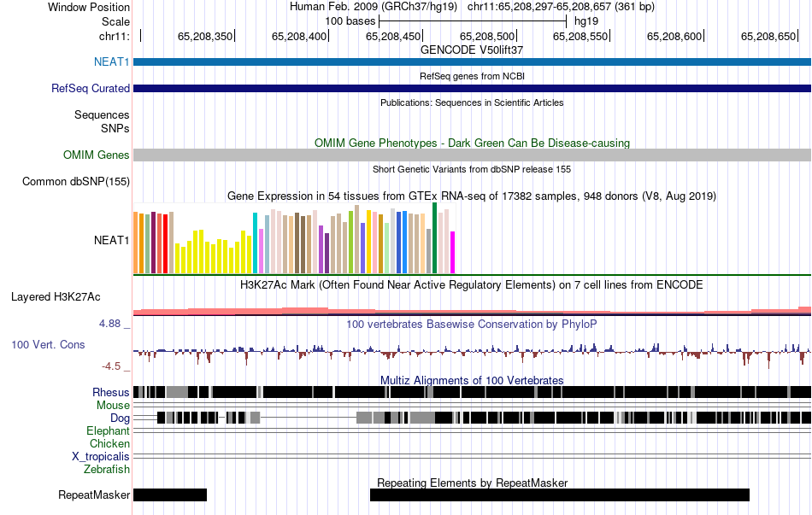Click 'Multiz Alignments of 100 Vertebrates' title
The width and height of the screenshot is (812, 515).
472,380
